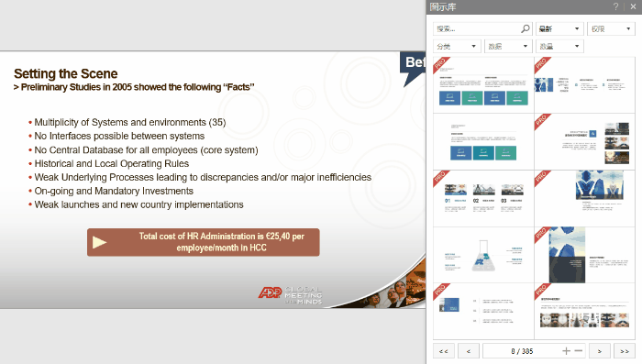
Task: Open the 权限 filter dropdown
Action: click(611, 28)
